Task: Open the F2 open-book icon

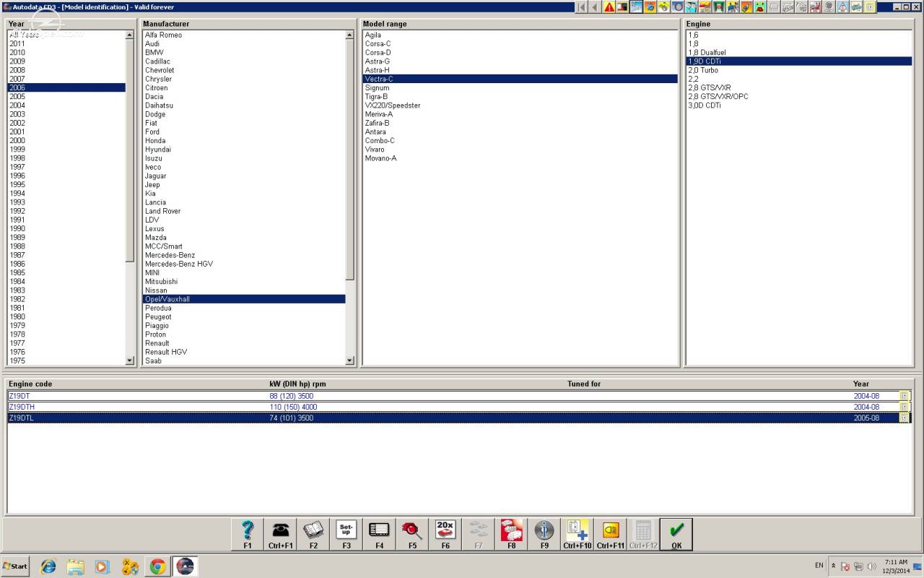Action: (313, 534)
